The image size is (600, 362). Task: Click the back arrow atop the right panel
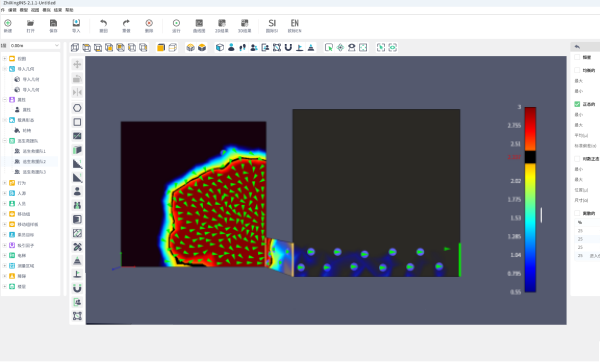[x=577, y=46]
